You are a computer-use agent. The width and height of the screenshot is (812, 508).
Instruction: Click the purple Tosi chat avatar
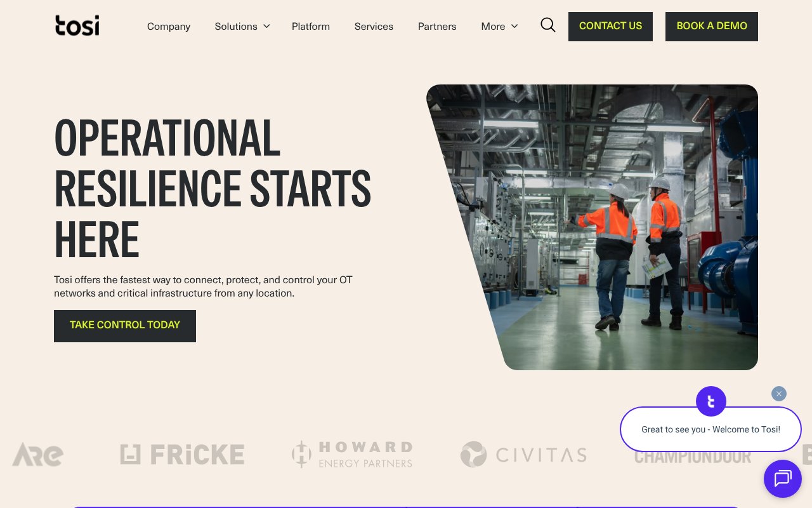710,401
